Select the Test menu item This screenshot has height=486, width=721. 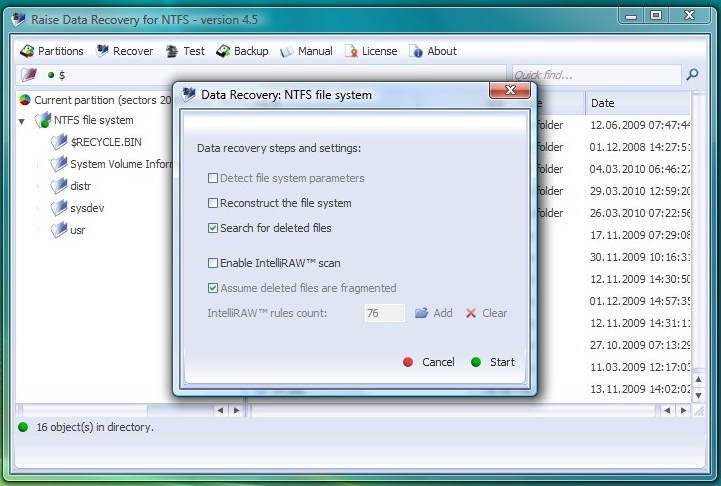[x=185, y=51]
